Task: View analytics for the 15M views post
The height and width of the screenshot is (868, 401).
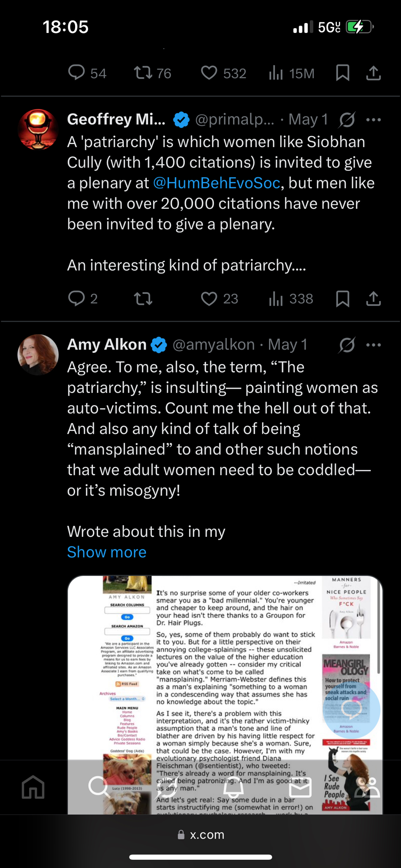Action: click(x=276, y=73)
